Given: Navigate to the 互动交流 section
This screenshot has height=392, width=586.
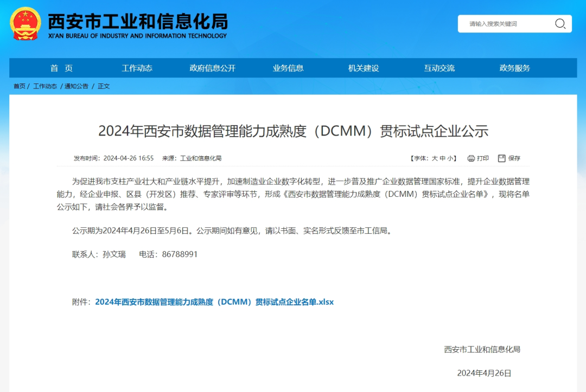Looking at the screenshot, I should 439,68.
